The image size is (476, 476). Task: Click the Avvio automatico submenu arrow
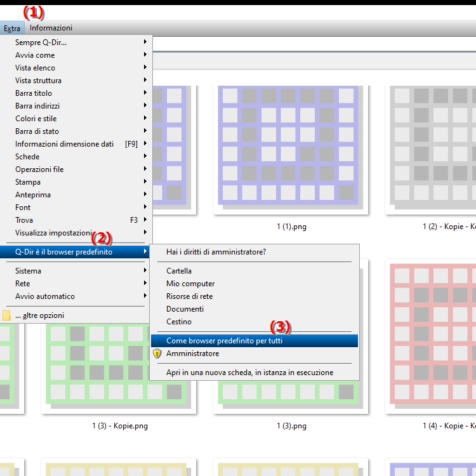click(x=145, y=296)
